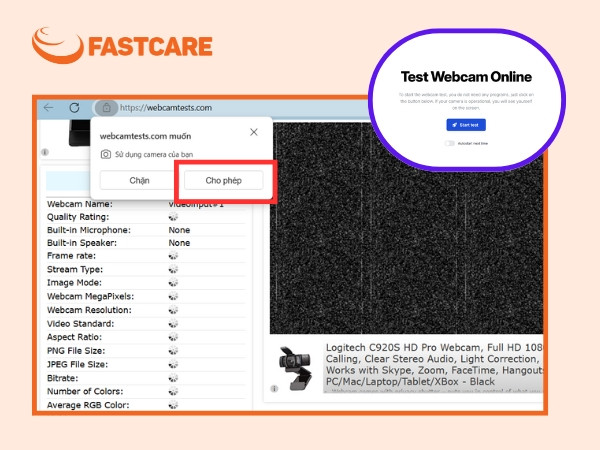Click the Test Webcam Online heading
The width and height of the screenshot is (600, 450).
coord(466,77)
